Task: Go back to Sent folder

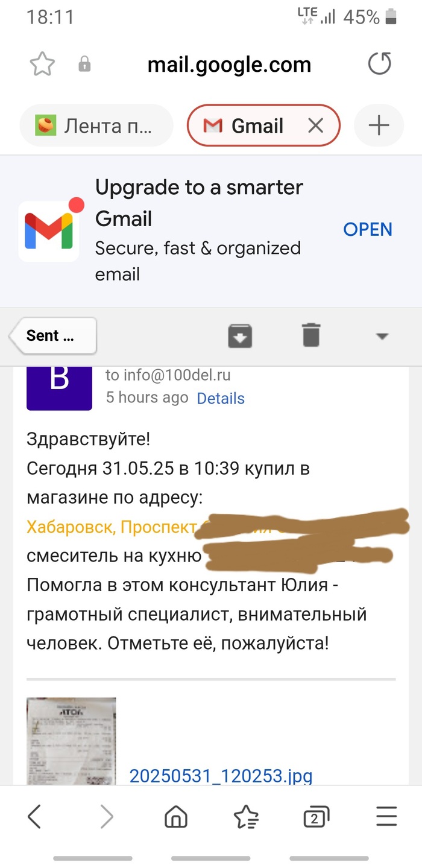Action: [52, 335]
